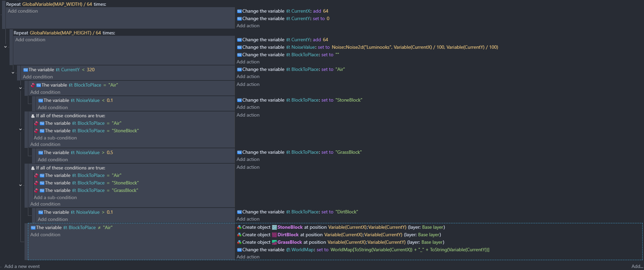Click inverted icon on BlockToPlace = "GrassBlock" condition
644x270 pixels.
click(36, 191)
